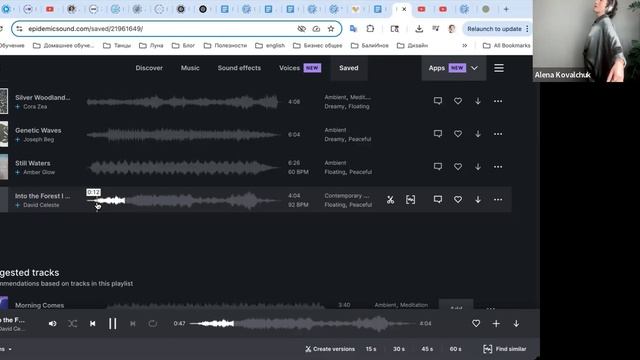This screenshot has width=640, height=360.
Task: Choose the 15 s version length
Action: point(371,349)
